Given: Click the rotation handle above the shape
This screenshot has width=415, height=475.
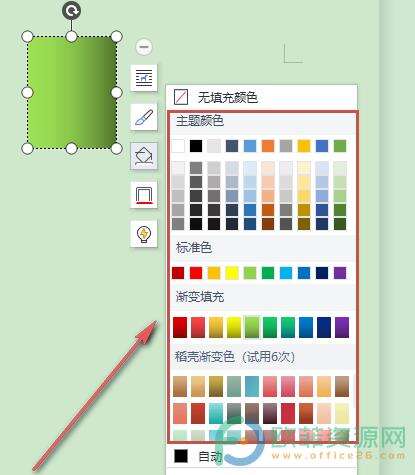Looking at the screenshot, I should pos(71,10).
